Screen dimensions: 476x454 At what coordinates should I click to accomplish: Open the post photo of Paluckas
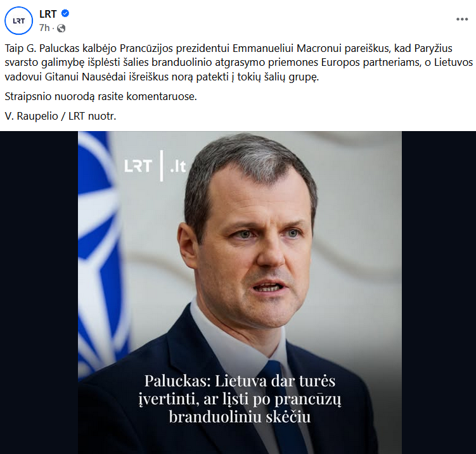coord(240,293)
